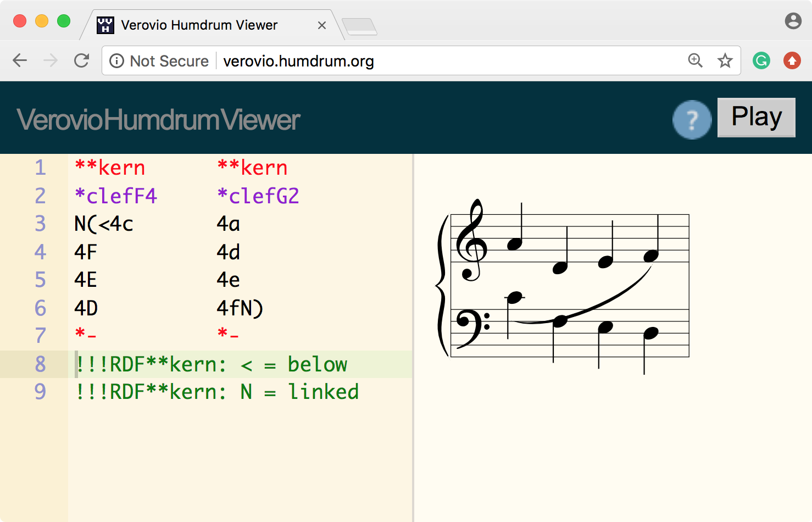812x522 pixels.
Task: Open a new browser tab
Action: [360, 26]
